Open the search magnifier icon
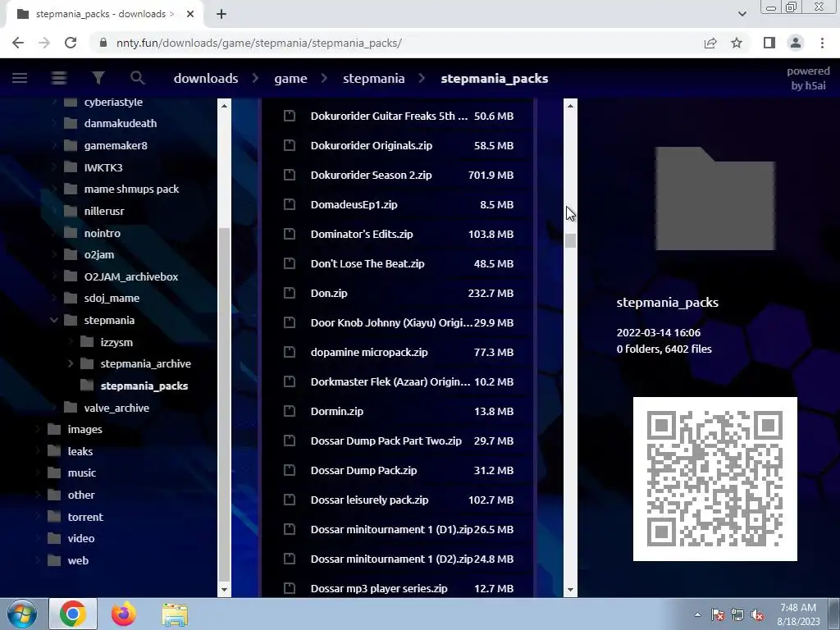Viewport: 840px width, 630px height. tap(137, 78)
